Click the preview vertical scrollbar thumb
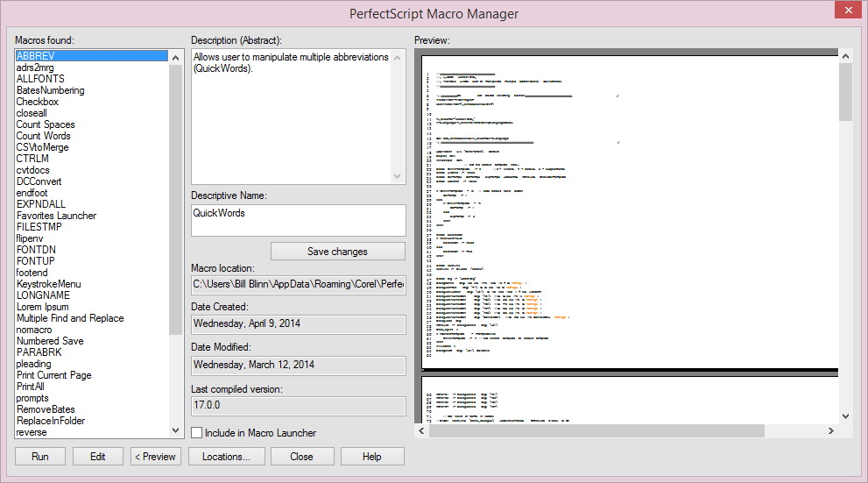868x483 pixels. point(845,92)
